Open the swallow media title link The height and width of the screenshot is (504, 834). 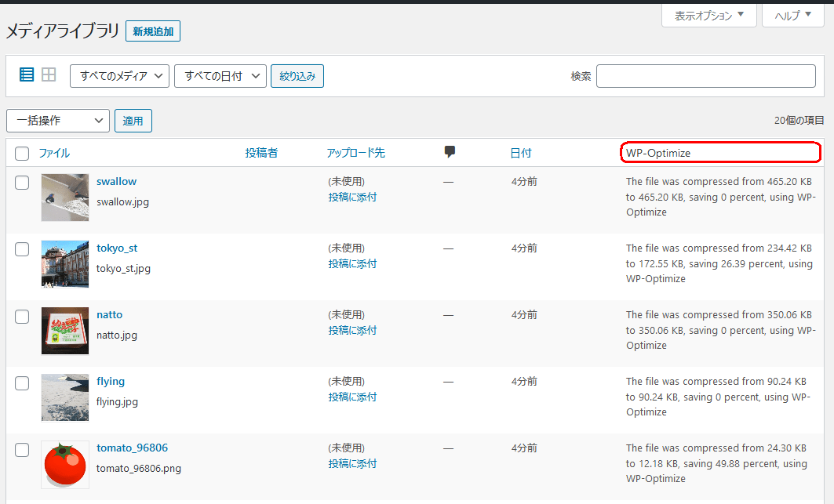point(116,181)
